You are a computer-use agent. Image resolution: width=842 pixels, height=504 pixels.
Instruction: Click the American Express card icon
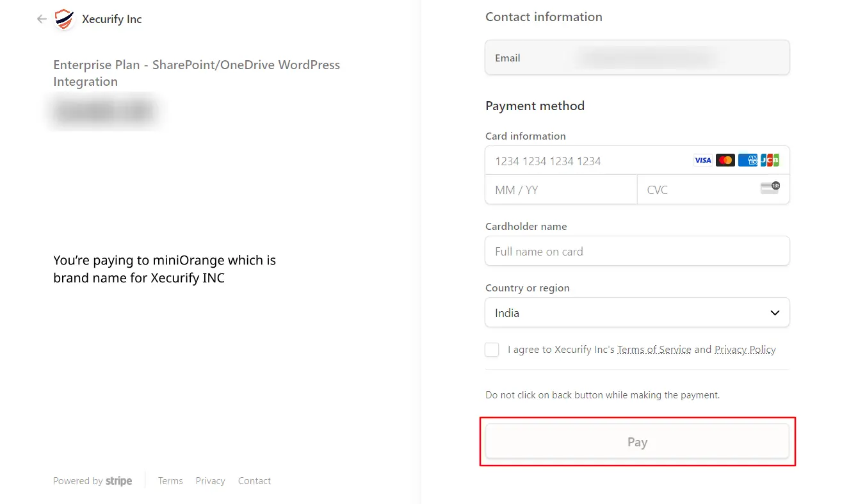pos(747,160)
